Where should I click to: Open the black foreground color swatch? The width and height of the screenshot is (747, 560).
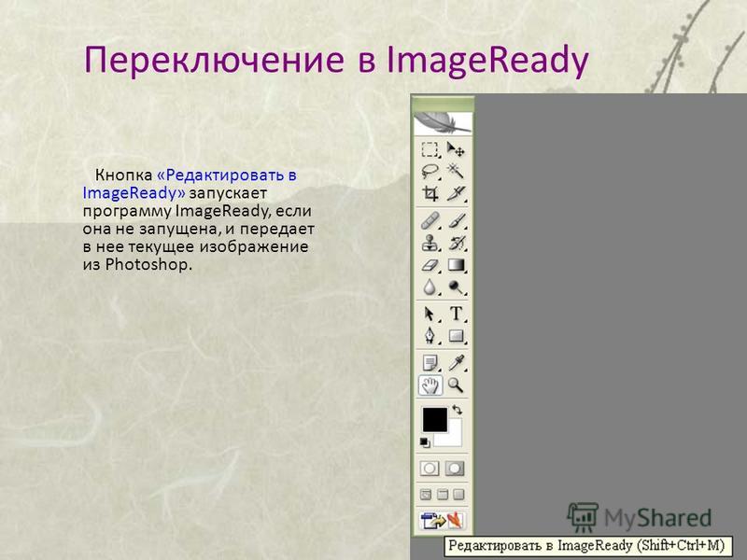[435, 419]
